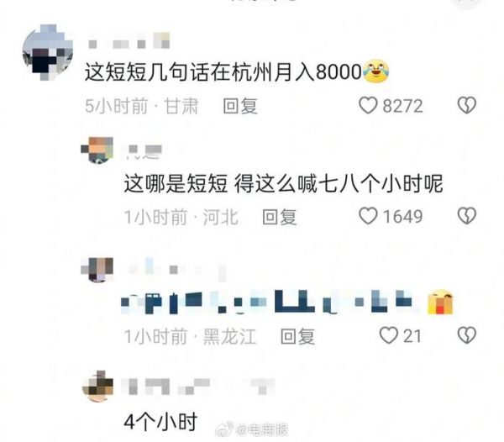
Task: Select the comment text 这哪是短短
Action: coord(176,184)
